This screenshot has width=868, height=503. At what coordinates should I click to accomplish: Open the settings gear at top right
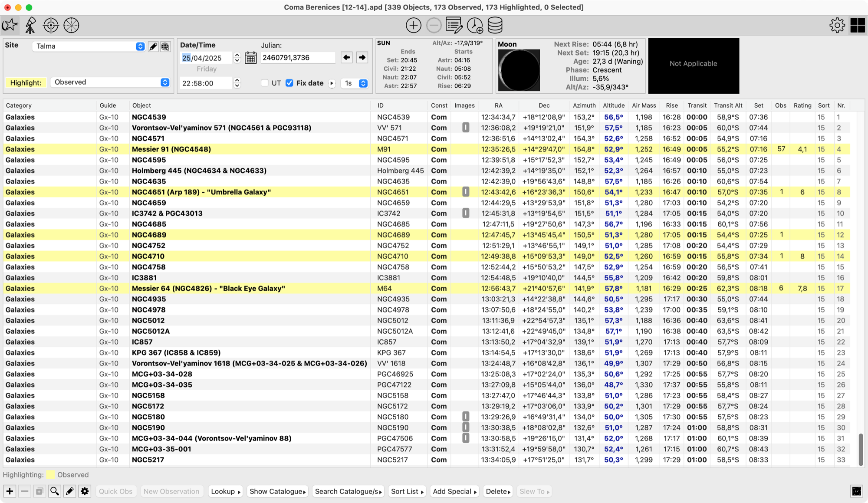(837, 25)
